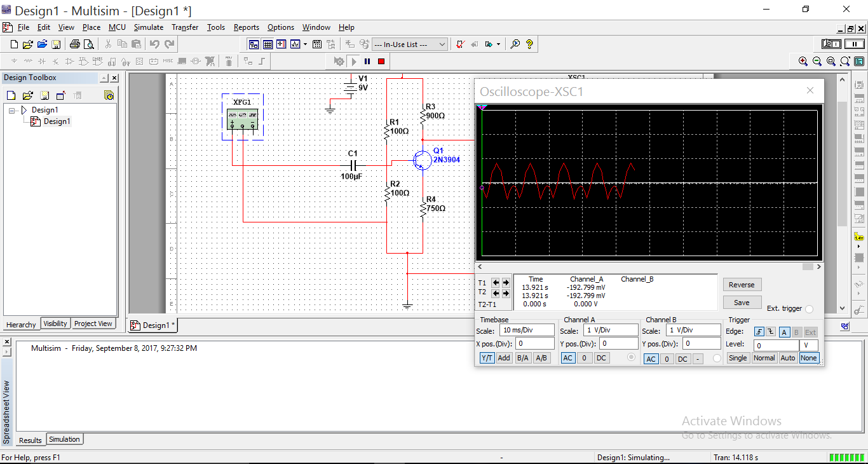Switch to the Project View tab

(93, 324)
